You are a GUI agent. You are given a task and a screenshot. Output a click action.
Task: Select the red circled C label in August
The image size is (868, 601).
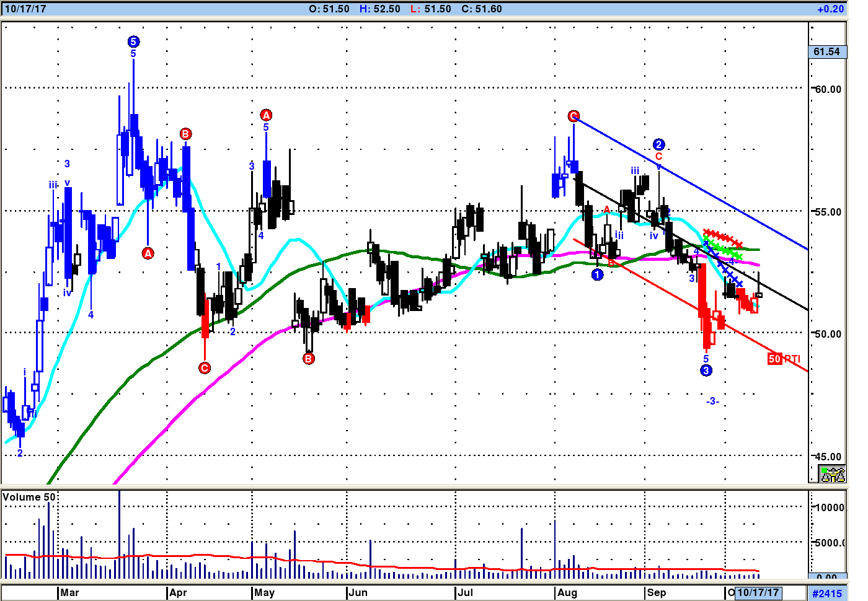pyautogui.click(x=573, y=116)
